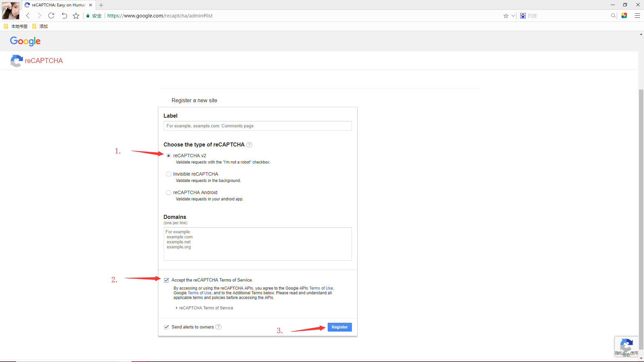Click the favorites star at address bar end
This screenshot has width=644, height=362.
506,16
